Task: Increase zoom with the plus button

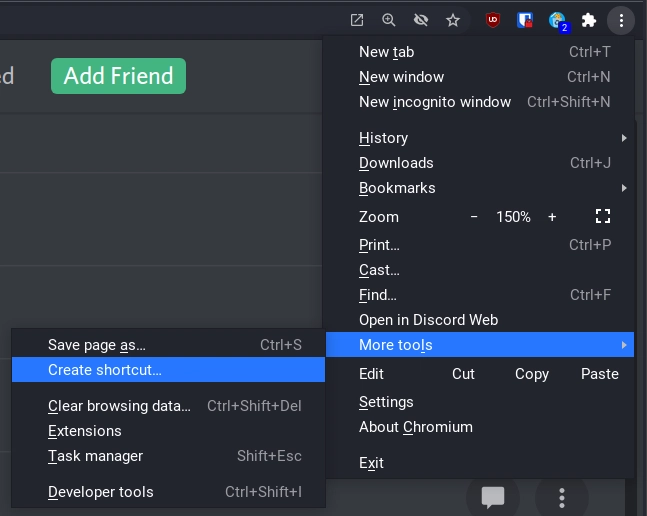Action: [552, 216]
